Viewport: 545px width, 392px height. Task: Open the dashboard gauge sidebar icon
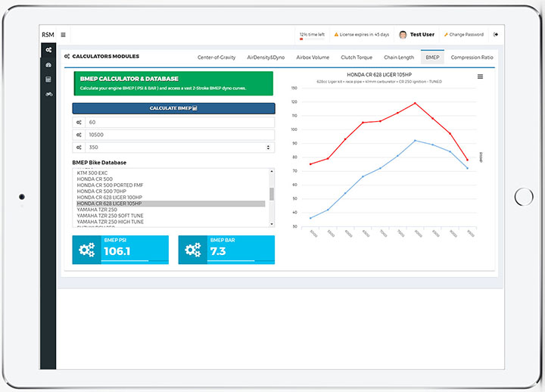click(x=48, y=65)
